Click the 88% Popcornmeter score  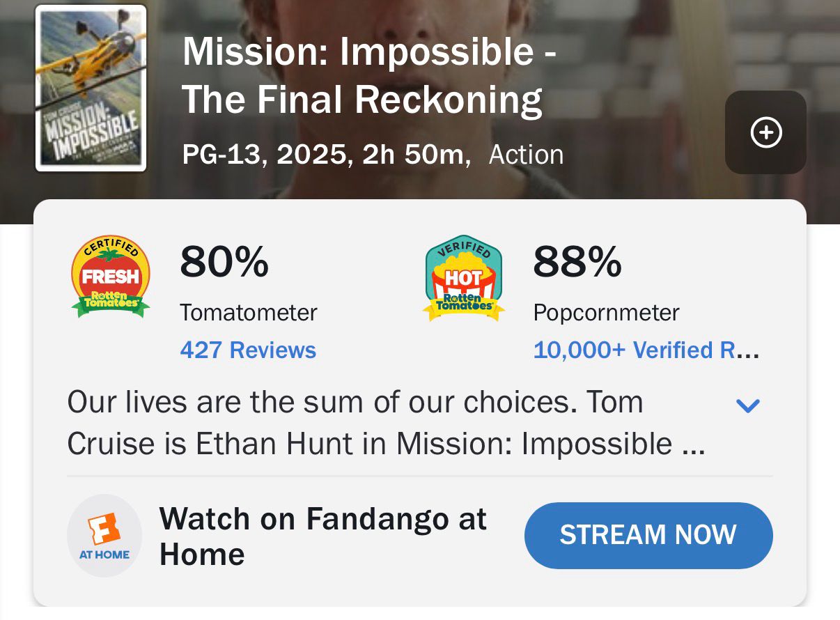point(577,263)
